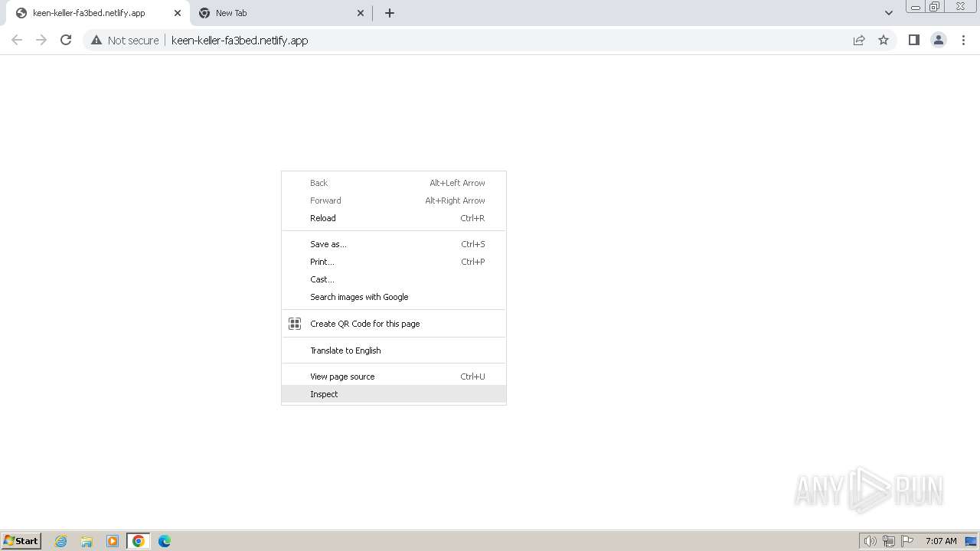The image size is (980, 551).
Task: Select Cast... from context menu
Action: tap(394, 279)
